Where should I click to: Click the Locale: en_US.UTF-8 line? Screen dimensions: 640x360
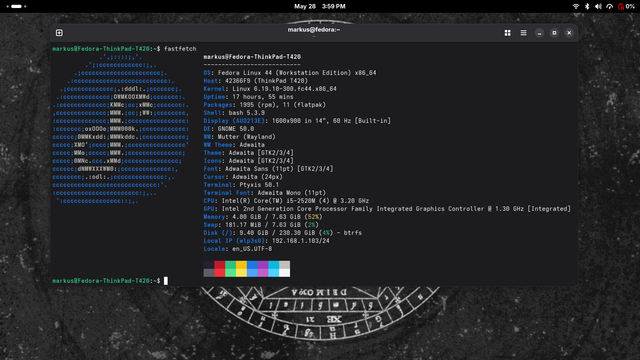click(x=238, y=249)
